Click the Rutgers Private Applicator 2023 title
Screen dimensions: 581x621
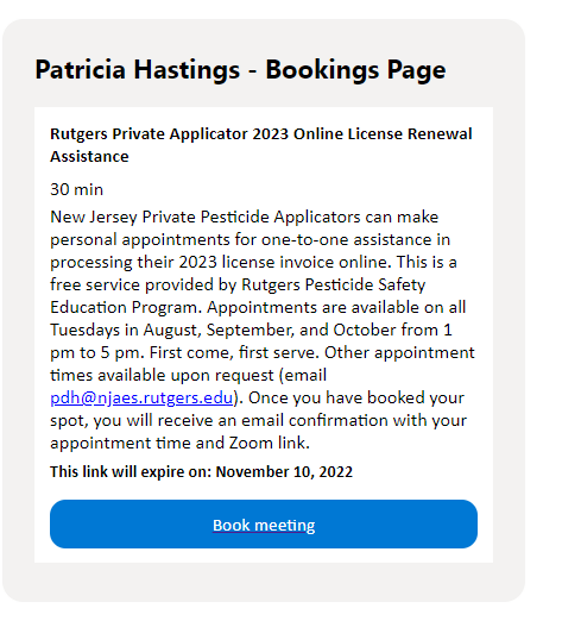coord(261,145)
